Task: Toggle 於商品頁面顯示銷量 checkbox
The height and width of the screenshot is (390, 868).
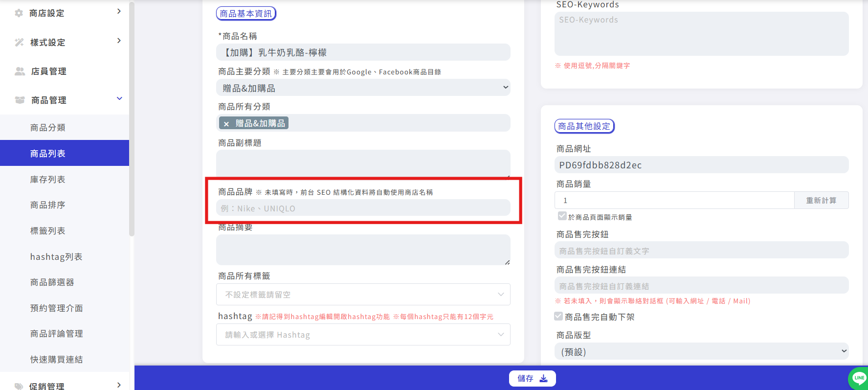Action: tap(562, 216)
